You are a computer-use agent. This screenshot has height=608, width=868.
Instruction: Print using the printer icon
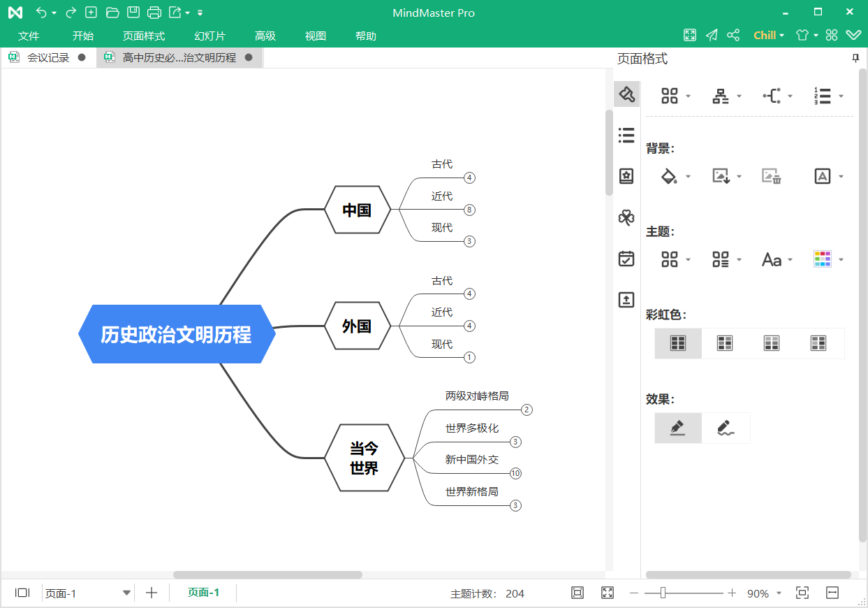coord(155,13)
